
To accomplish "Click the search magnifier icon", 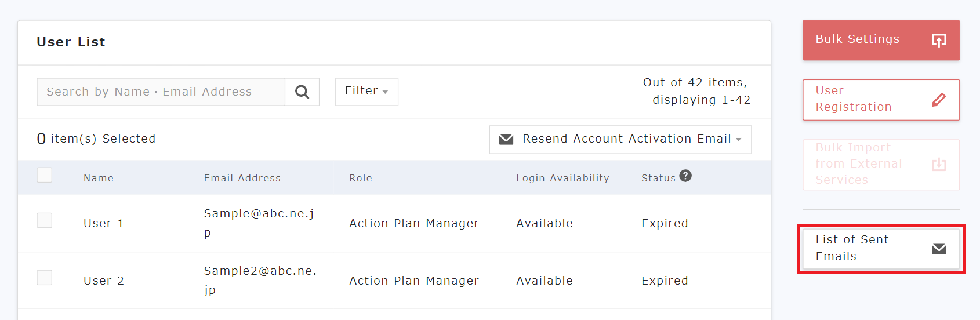I will click(302, 92).
